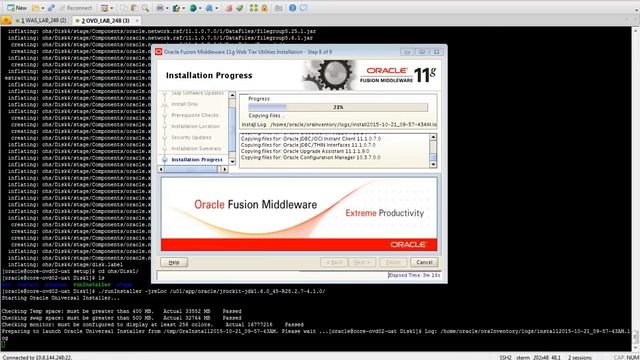
Task: Select the Installation Summary step
Action: point(196,148)
